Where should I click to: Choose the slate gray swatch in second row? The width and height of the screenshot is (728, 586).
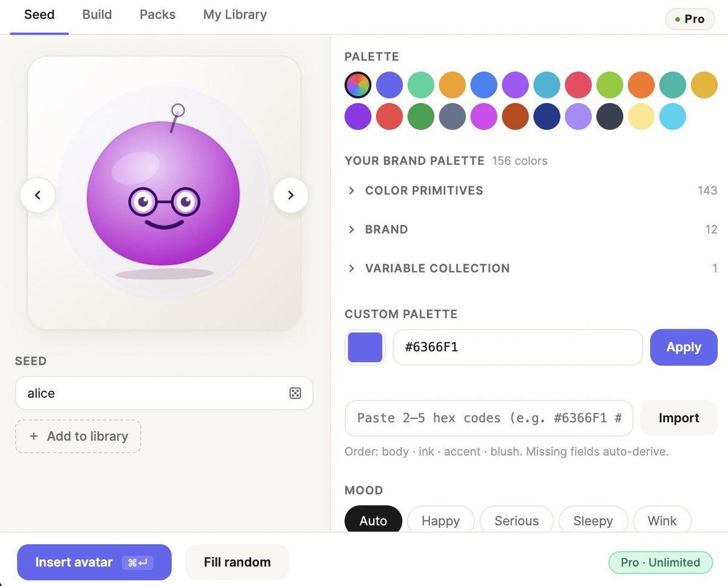coord(453,116)
